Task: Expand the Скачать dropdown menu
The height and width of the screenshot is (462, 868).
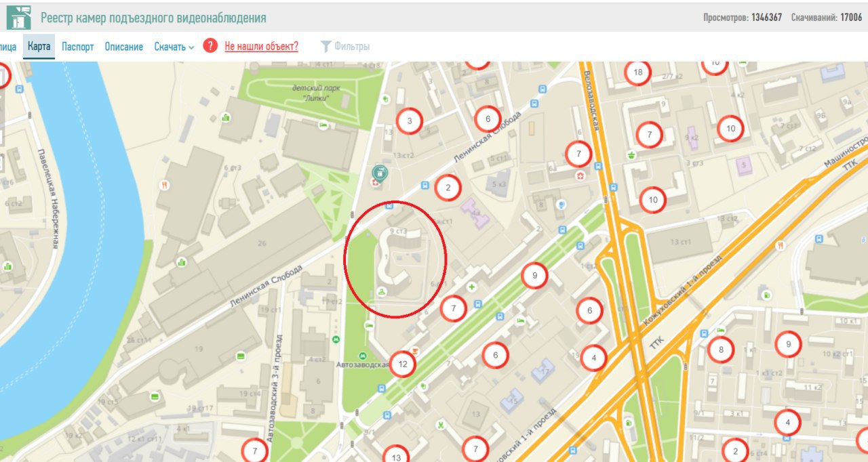Action: (174, 47)
